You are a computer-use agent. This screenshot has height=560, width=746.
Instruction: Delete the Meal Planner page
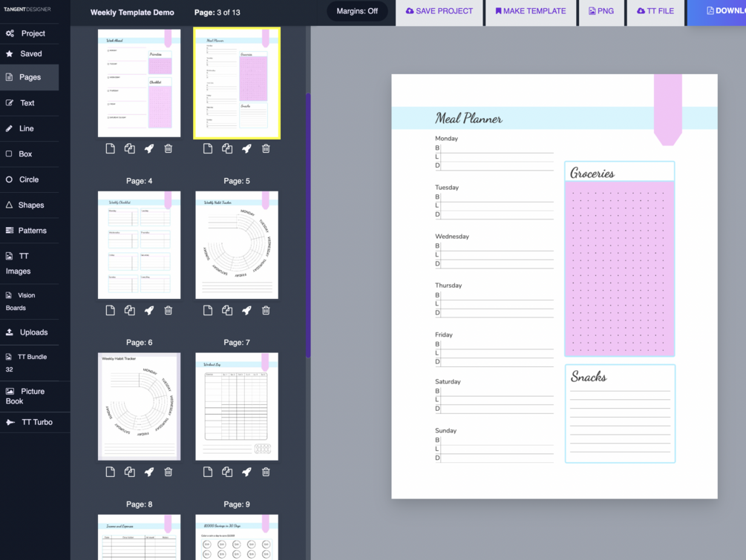point(266,149)
